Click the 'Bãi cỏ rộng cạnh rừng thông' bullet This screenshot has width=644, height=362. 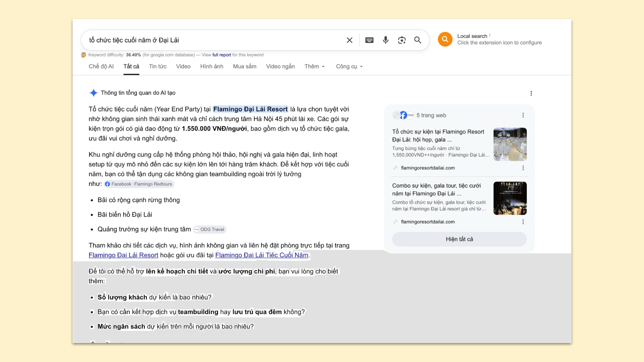139,200
